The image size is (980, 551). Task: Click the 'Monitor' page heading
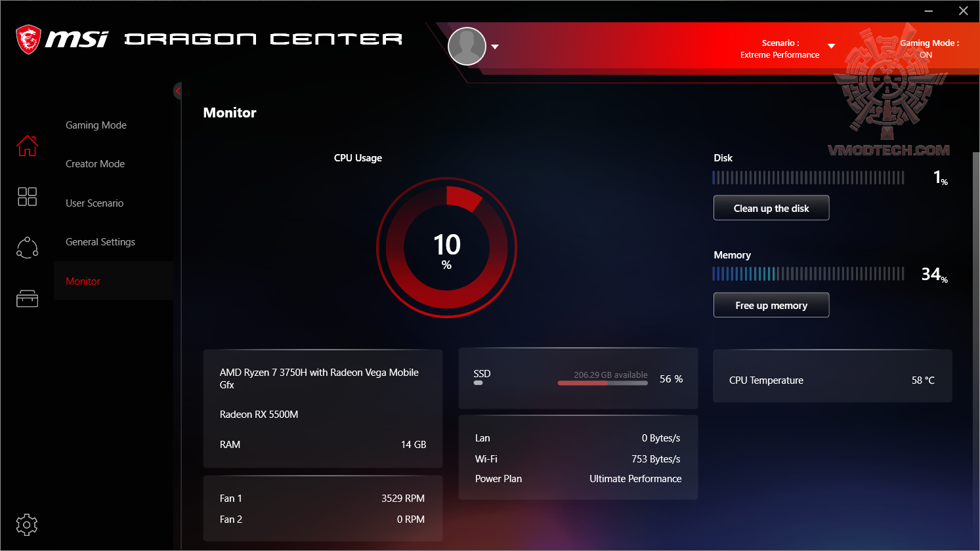tap(230, 113)
